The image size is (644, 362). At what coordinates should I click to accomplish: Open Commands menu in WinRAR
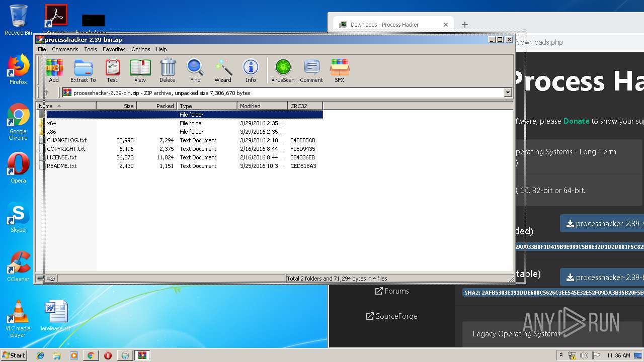pos(65,49)
